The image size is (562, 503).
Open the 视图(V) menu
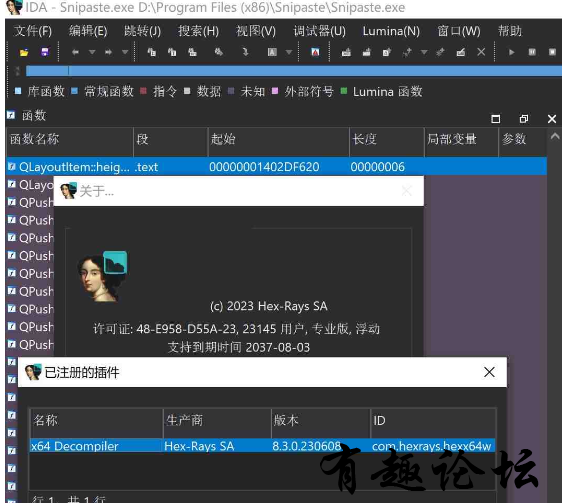[256, 31]
